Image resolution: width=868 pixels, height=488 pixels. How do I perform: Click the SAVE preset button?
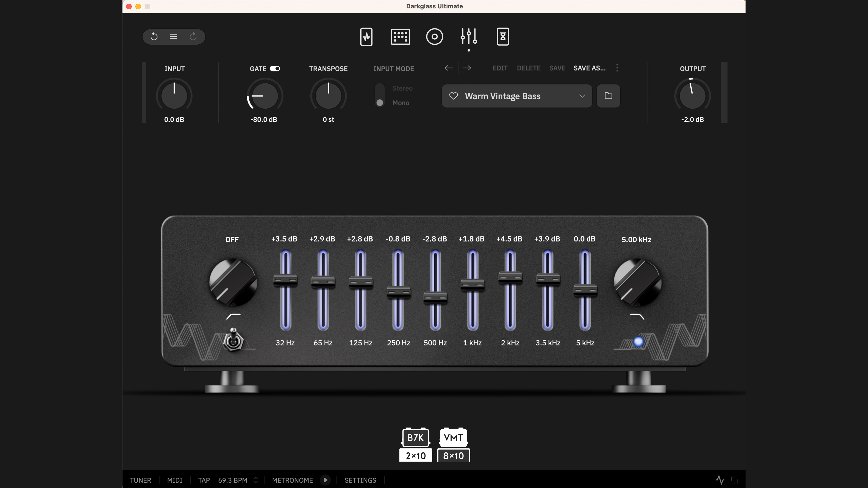point(557,68)
